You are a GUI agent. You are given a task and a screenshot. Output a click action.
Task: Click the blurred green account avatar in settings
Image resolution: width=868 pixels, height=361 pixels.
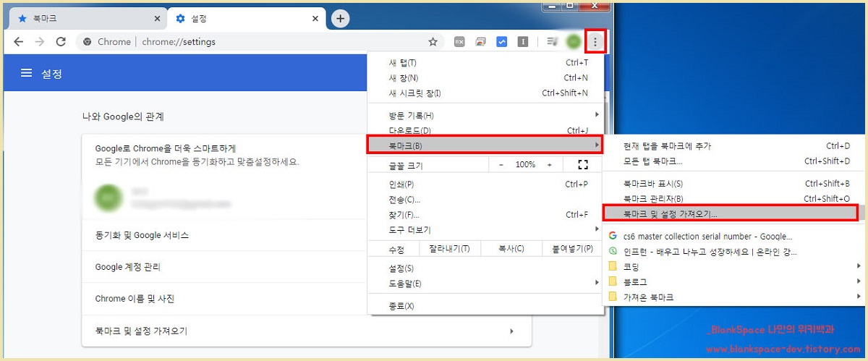pyautogui.click(x=109, y=198)
